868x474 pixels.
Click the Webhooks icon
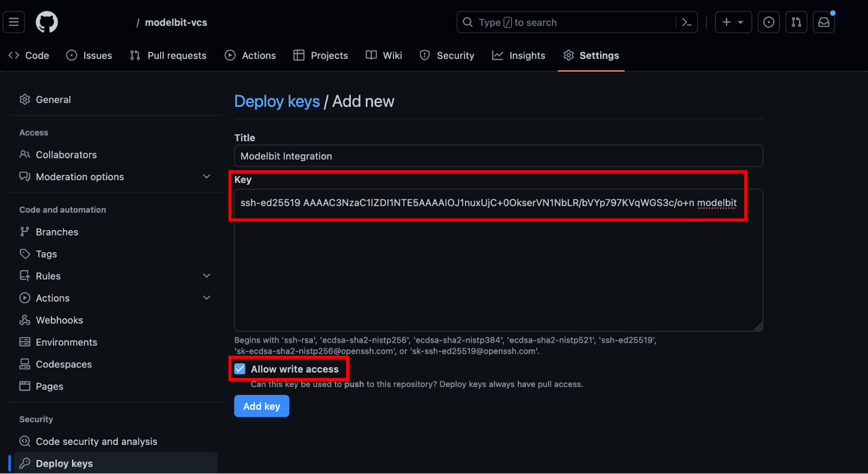click(x=25, y=320)
